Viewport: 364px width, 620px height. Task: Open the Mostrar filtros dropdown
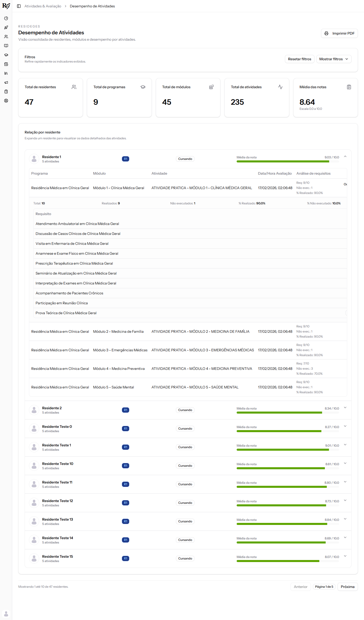pos(333,59)
